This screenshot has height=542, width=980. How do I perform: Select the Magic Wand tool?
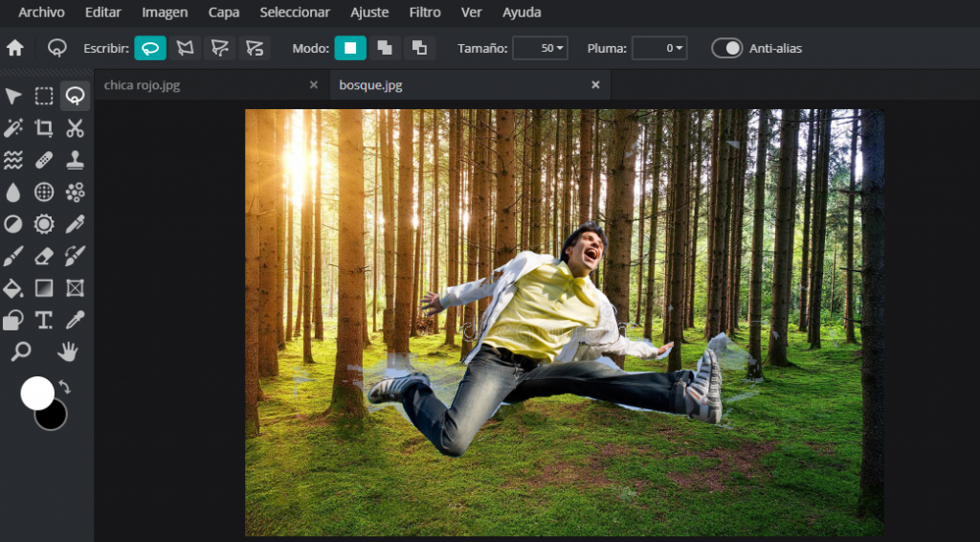coord(13,128)
